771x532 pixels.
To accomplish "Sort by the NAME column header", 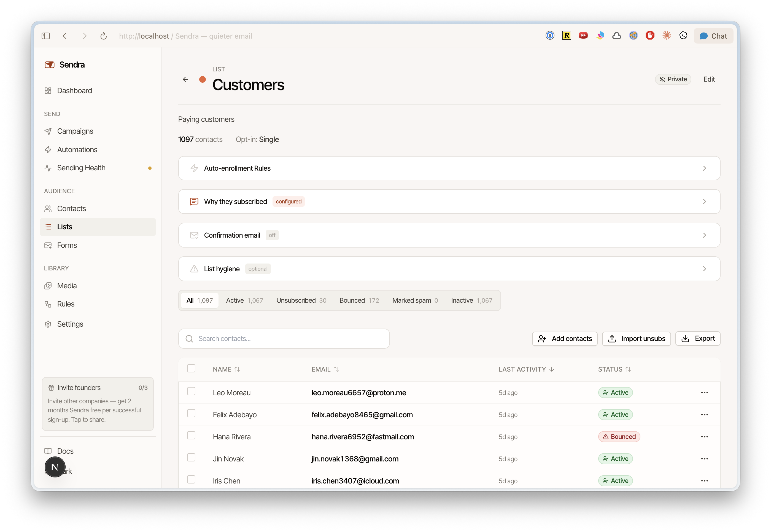I will point(226,370).
